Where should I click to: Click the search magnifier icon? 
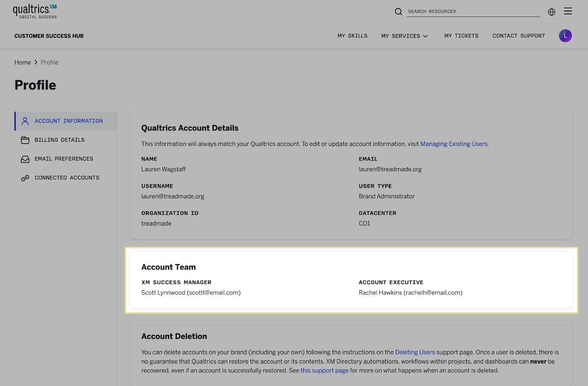[398, 12]
